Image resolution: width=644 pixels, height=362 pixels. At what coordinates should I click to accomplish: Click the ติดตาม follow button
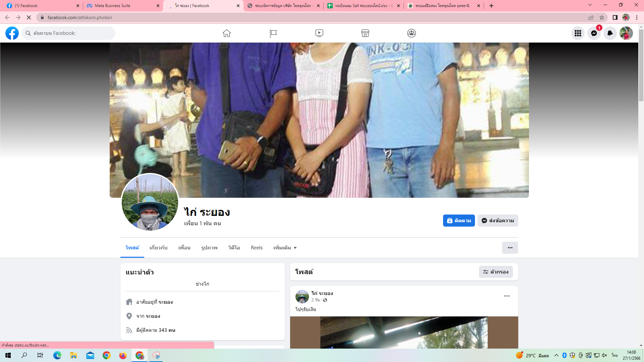(459, 221)
